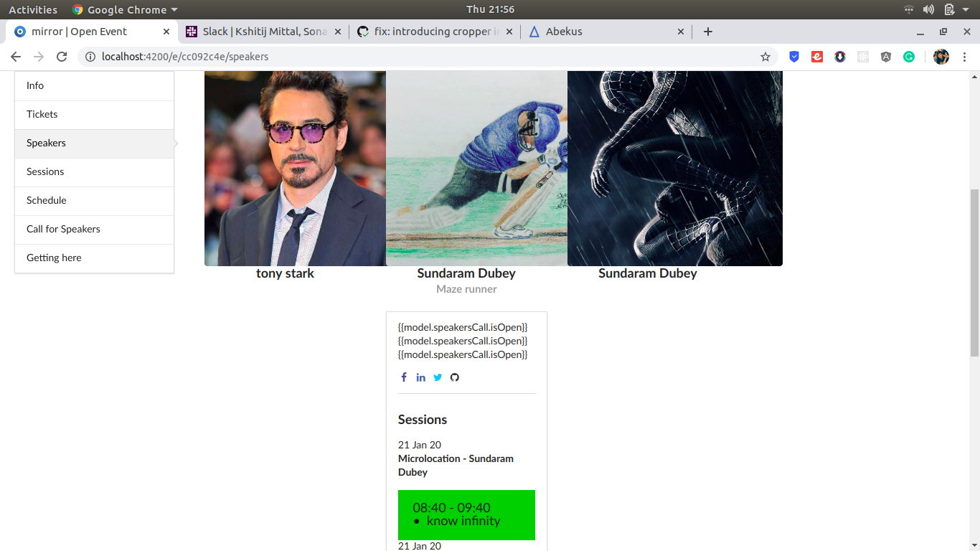This screenshot has width=980, height=551.
Task: Click the Angular Augury extension icon
Action: coord(886,57)
